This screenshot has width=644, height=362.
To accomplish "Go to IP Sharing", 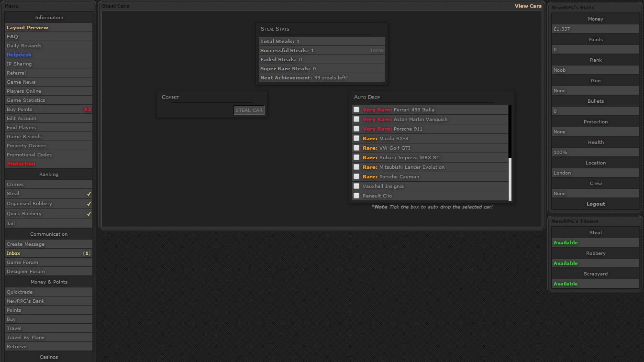I will tap(48, 64).
